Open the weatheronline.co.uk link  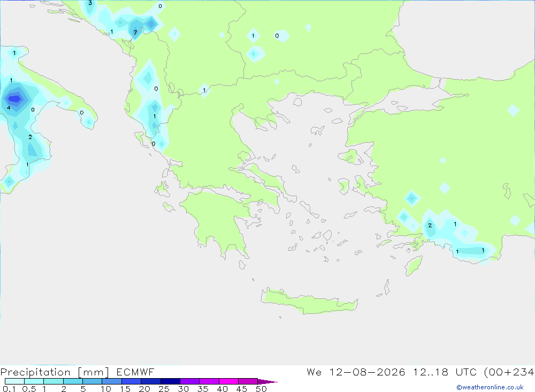[490, 387]
